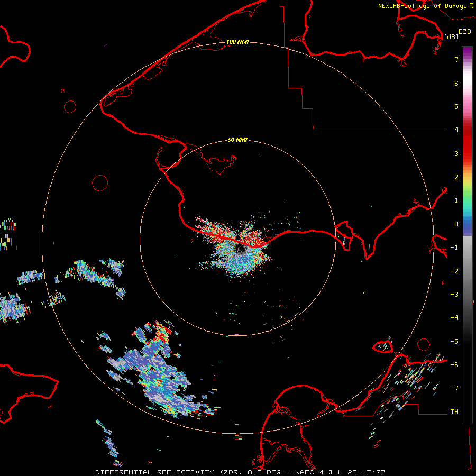Click the 2 dB tick label
Viewport: 476px width, 476px height.
pyautogui.click(x=456, y=177)
